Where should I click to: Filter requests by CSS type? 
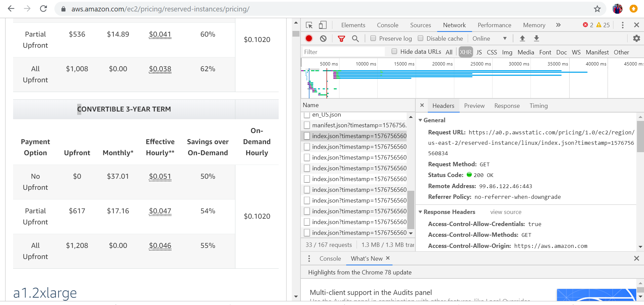(492, 52)
